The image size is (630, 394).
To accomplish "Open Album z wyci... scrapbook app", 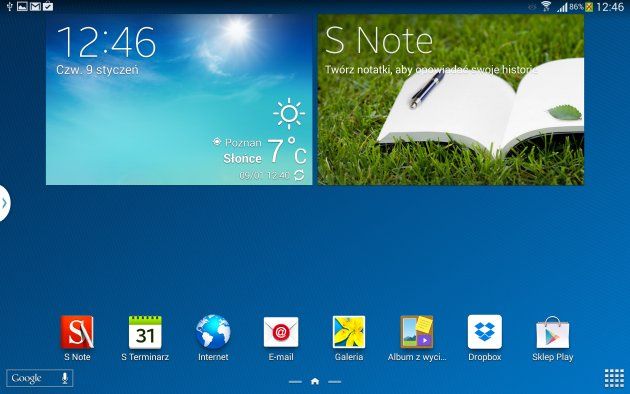I will (417, 332).
